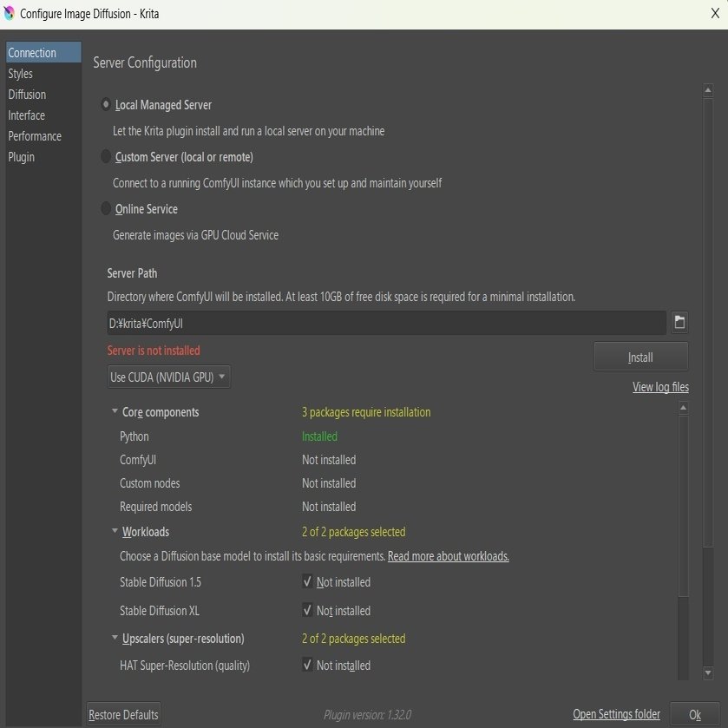Click the Required models row

tap(155, 506)
